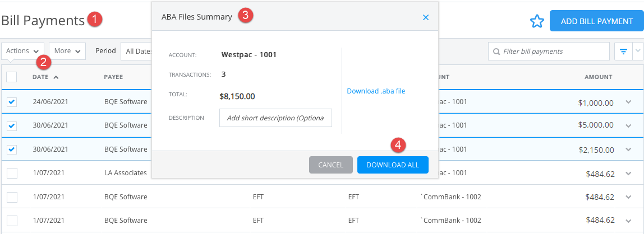Screen dimensions: 644x234
Task: Check the I.A Associates row checkbox
Action: pos(12,173)
